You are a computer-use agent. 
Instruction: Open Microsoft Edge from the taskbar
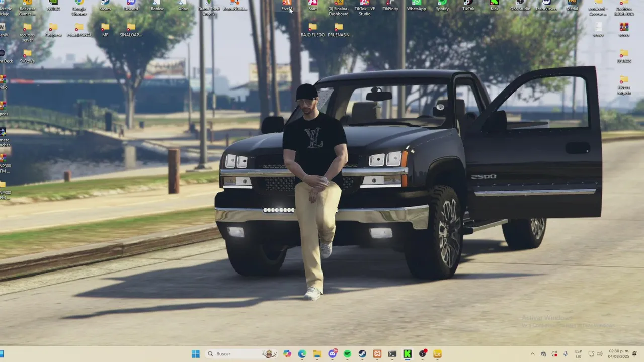click(x=302, y=354)
